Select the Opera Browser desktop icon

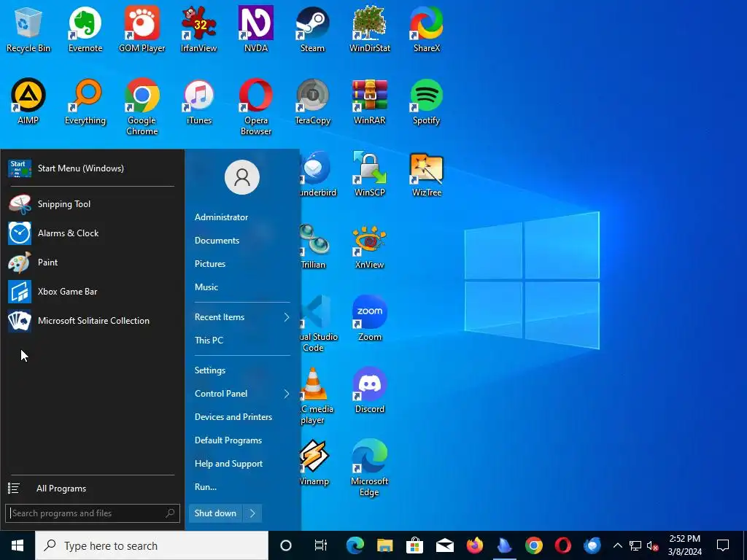click(x=256, y=106)
